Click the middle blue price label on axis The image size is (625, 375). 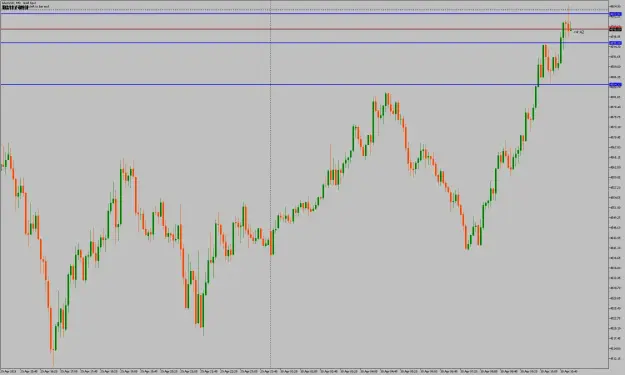(x=615, y=43)
